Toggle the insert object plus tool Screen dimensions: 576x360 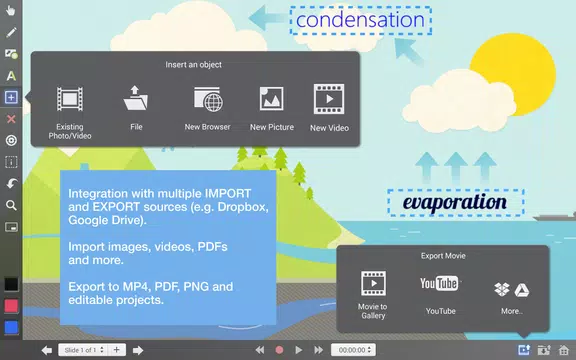[x=11, y=97]
